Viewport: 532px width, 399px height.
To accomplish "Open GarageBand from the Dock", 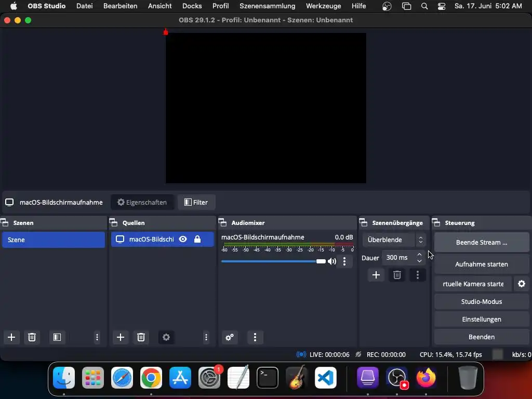I will click(297, 377).
